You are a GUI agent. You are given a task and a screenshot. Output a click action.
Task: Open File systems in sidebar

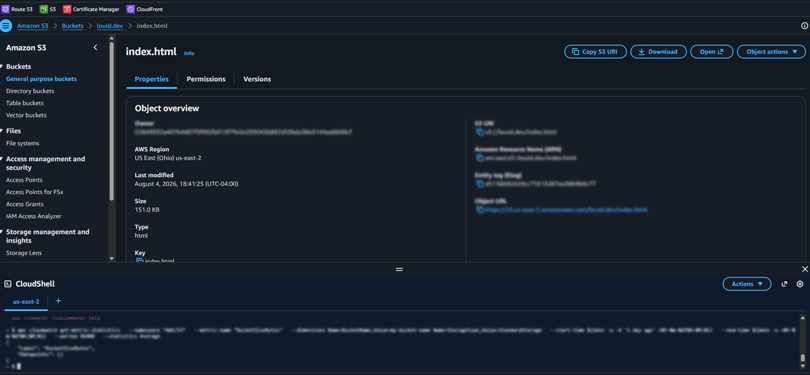point(22,143)
